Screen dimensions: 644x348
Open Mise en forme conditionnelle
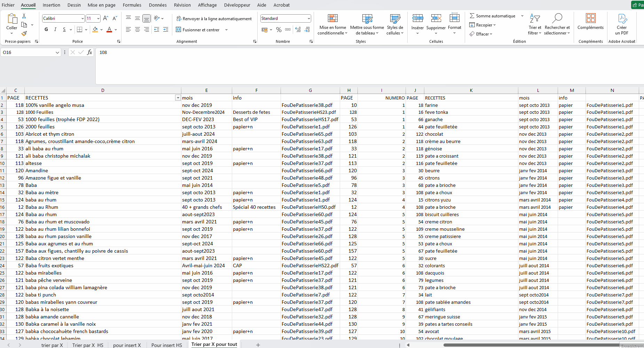(x=332, y=24)
